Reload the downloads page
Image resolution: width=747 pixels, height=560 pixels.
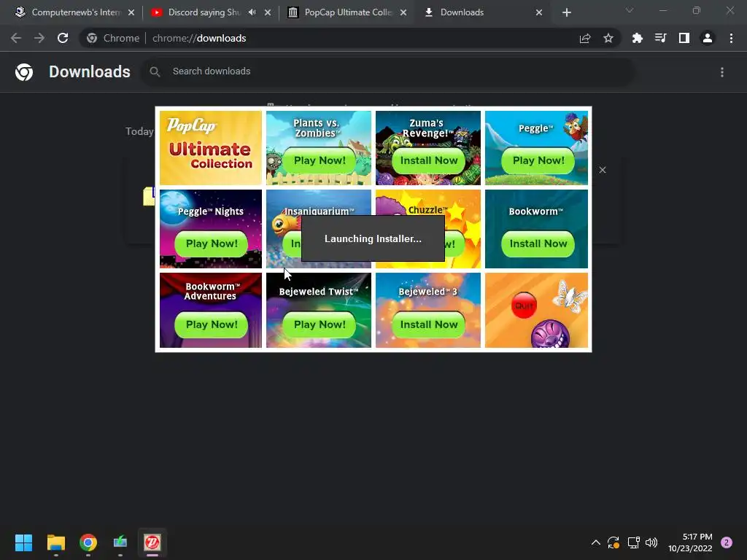(x=63, y=38)
